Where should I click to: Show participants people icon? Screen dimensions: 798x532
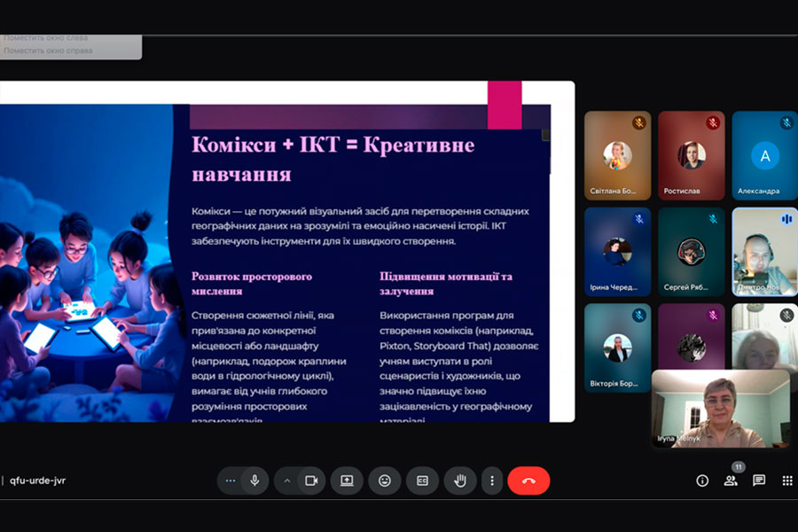click(x=731, y=481)
